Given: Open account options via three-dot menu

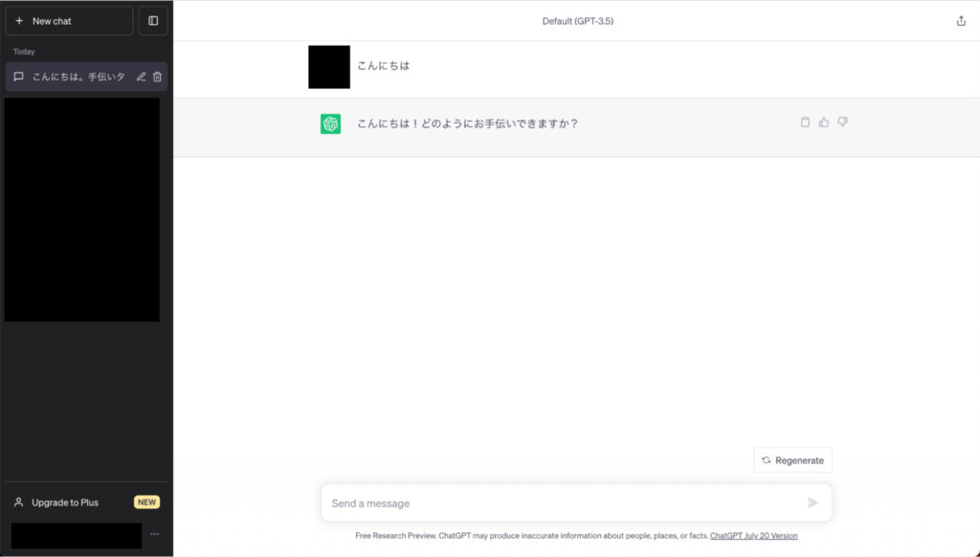Looking at the screenshot, I should point(154,534).
